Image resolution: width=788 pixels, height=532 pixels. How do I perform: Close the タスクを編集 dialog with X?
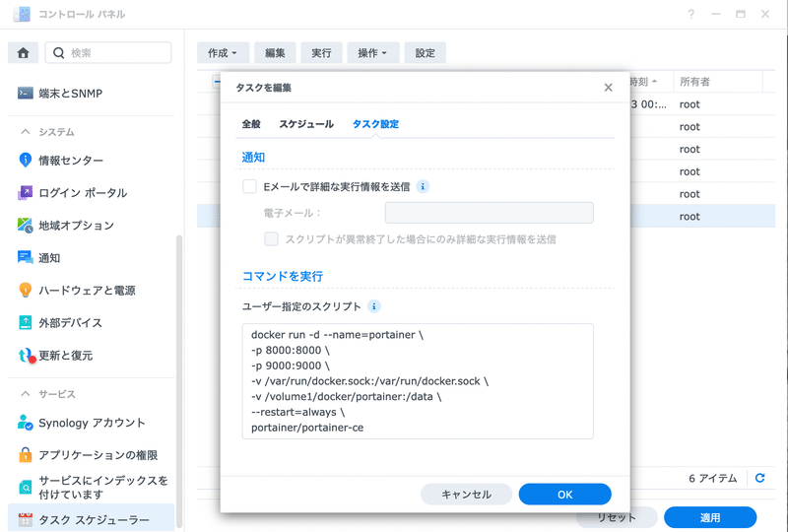point(608,88)
